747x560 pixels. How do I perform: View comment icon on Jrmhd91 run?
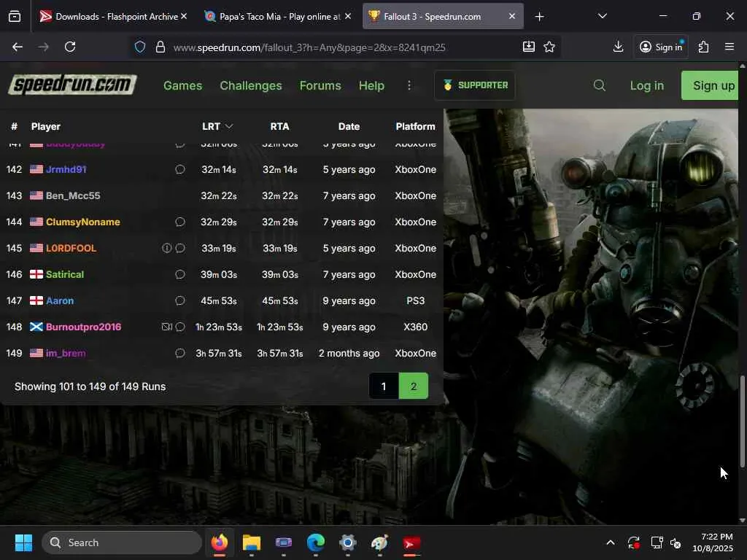click(179, 169)
